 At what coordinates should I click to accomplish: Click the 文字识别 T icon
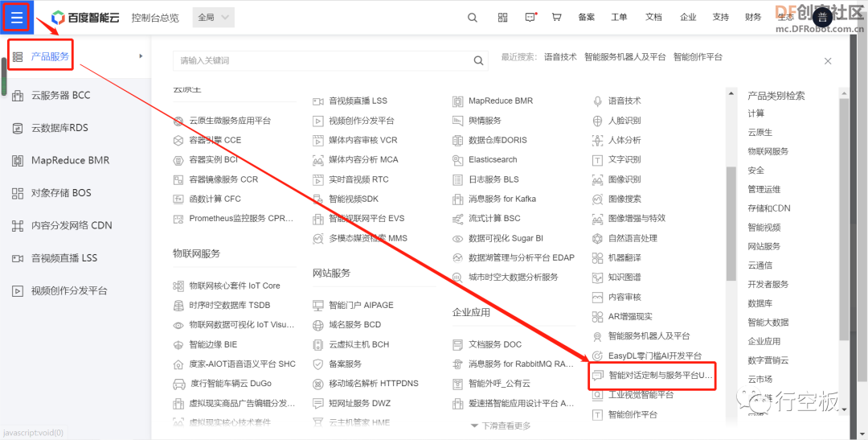(597, 159)
